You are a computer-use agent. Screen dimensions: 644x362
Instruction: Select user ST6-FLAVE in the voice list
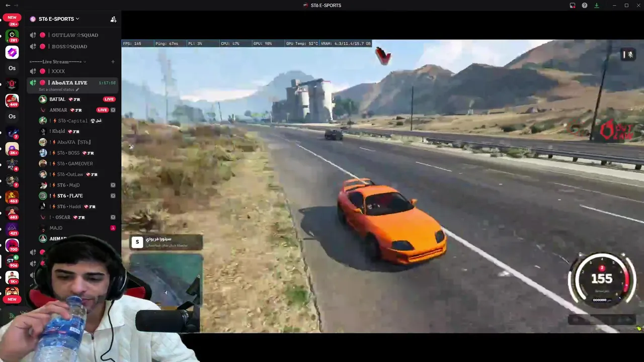click(x=77, y=196)
